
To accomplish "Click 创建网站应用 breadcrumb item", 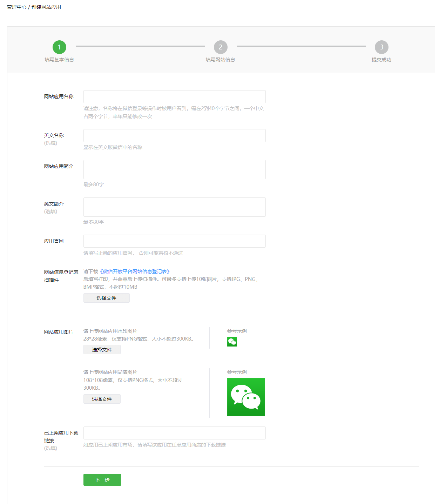I will point(46,7).
